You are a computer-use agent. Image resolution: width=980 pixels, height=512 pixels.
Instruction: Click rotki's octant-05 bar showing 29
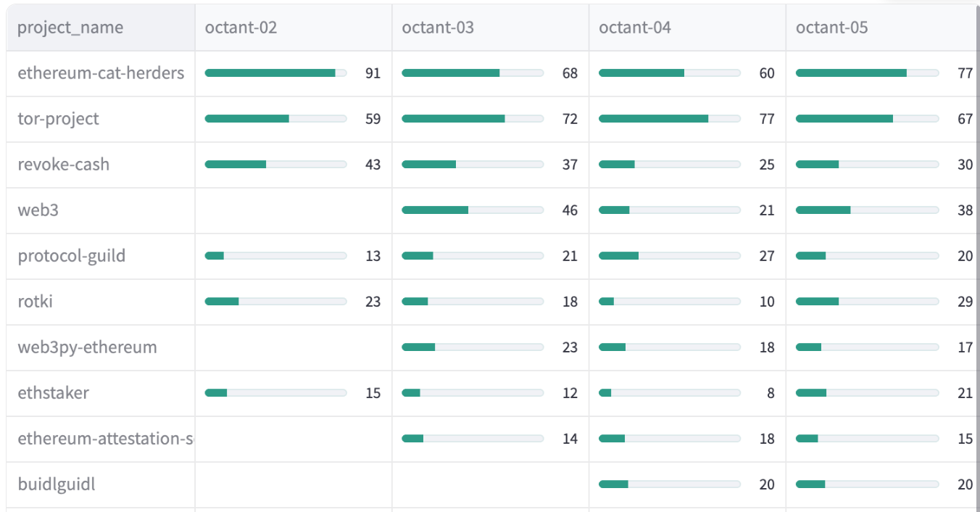coord(867,302)
